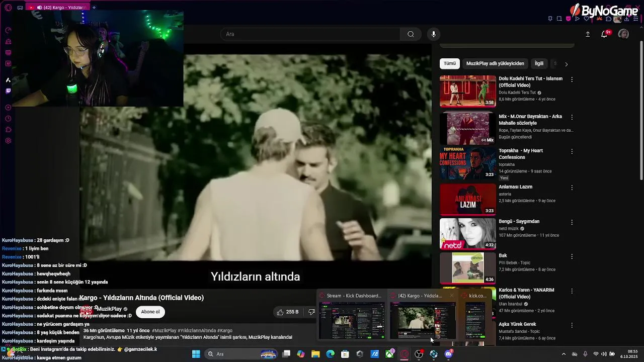Click the heart bookmark icon in toolbar

coord(586,19)
